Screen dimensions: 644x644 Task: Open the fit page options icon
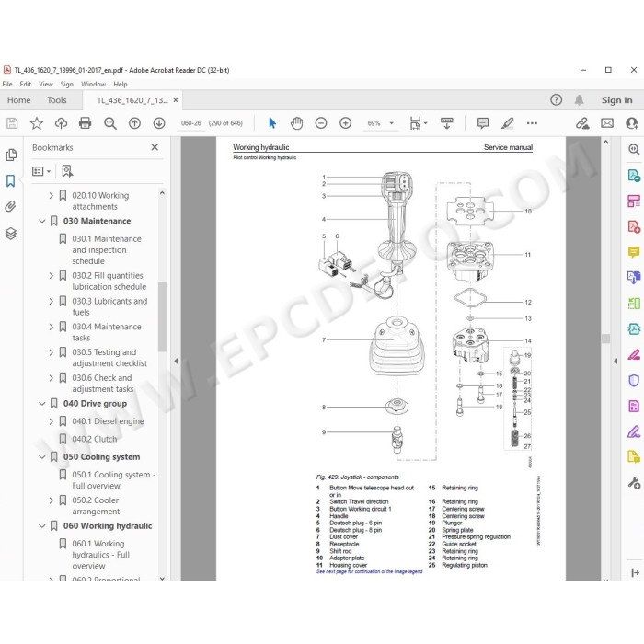(x=418, y=123)
